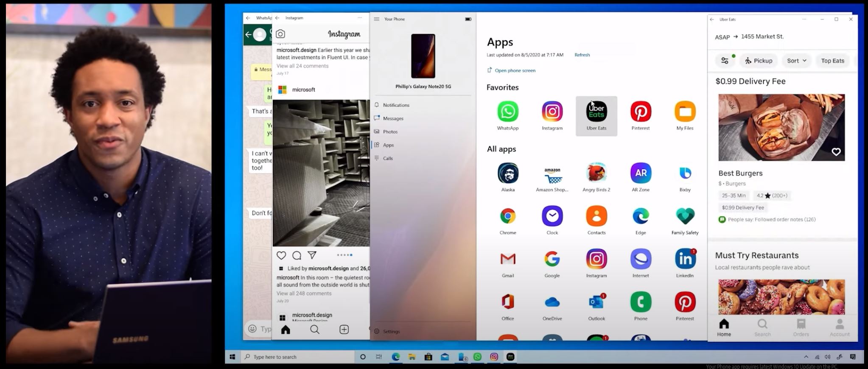This screenshot has height=369, width=868.
Task: Click Open phone screen link
Action: (511, 70)
